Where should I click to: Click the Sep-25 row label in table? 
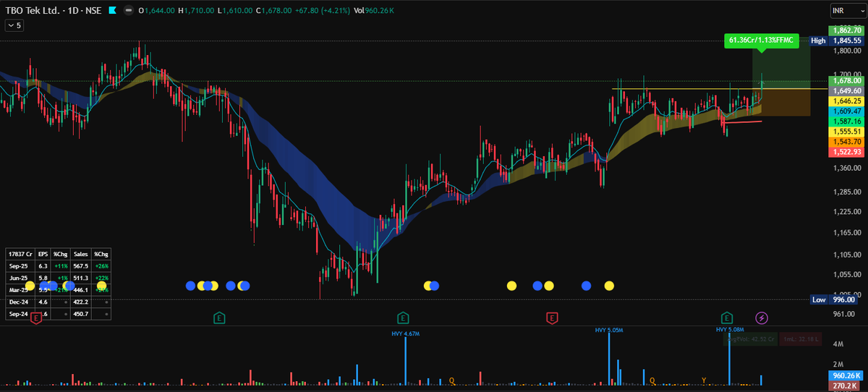(20, 265)
